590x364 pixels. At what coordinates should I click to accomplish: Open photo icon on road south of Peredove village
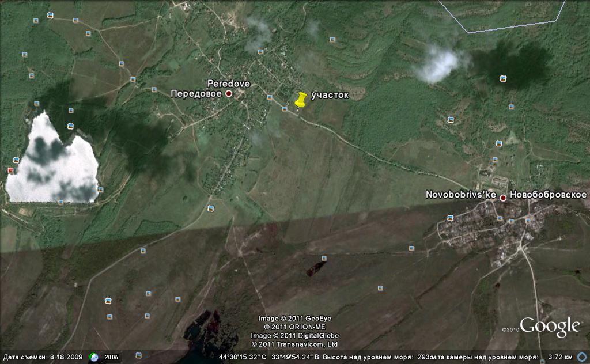click(210, 208)
